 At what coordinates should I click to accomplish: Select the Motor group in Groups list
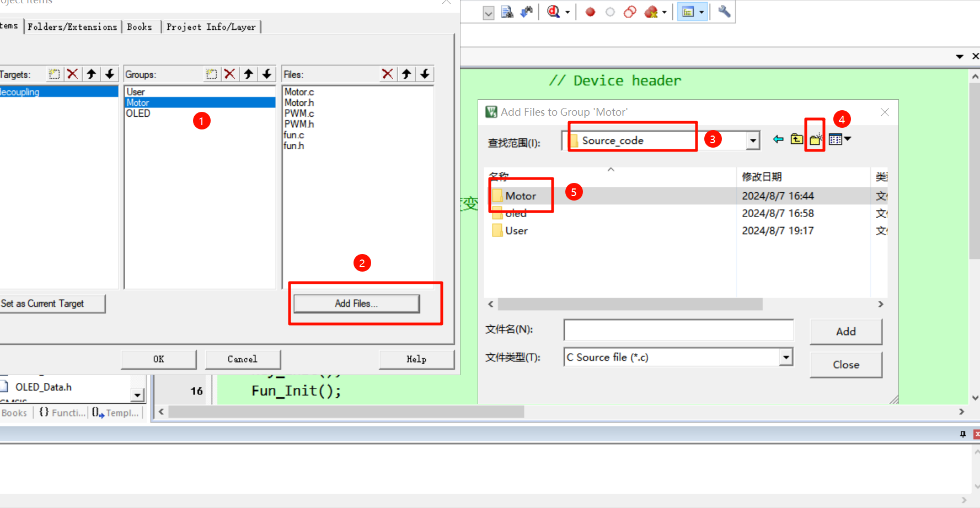click(200, 102)
